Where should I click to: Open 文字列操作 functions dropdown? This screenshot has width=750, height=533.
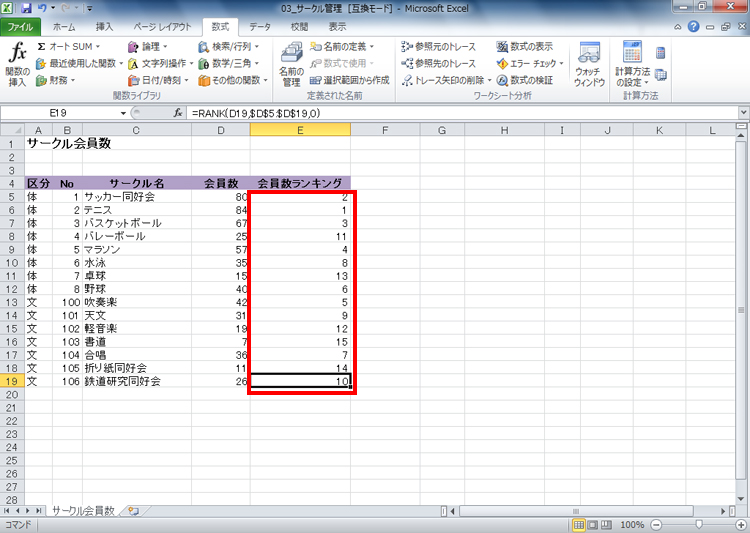pyautogui.click(x=161, y=63)
